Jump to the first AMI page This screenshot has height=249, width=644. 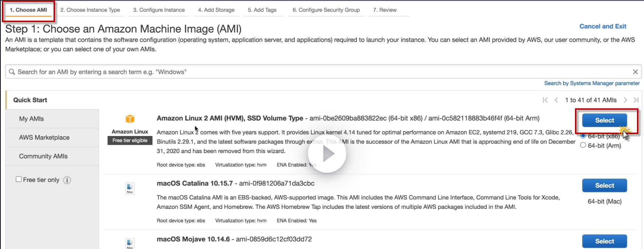[x=545, y=100]
